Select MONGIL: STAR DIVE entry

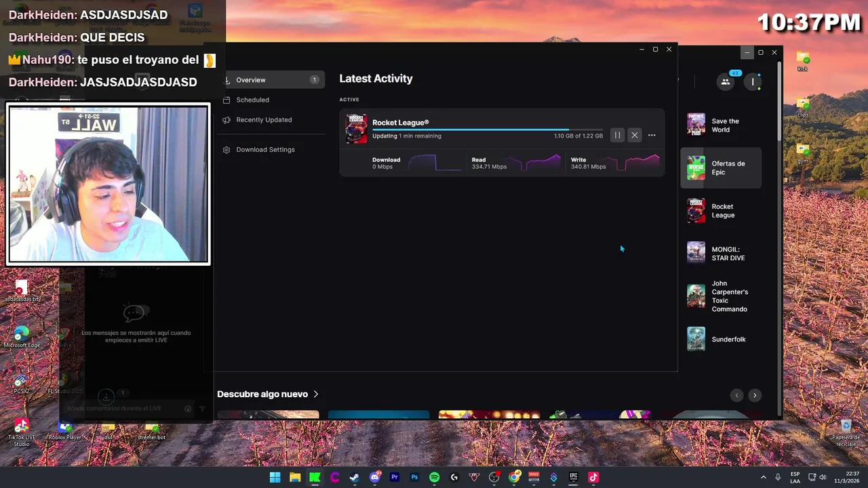(x=721, y=253)
